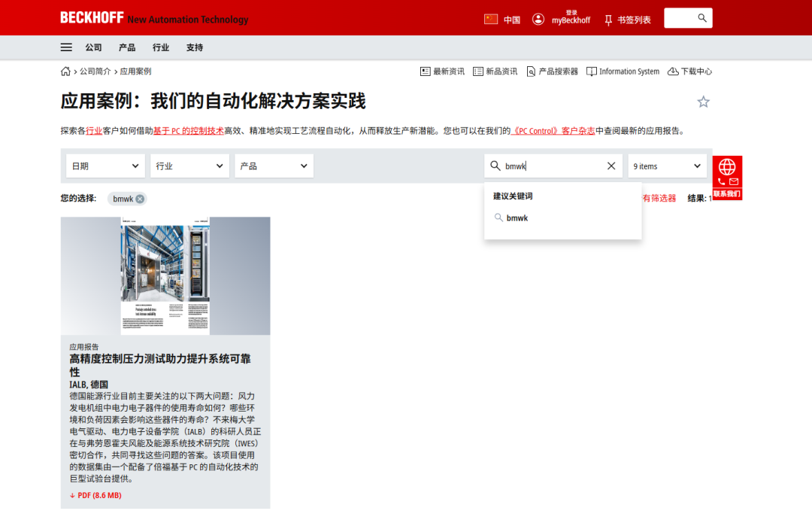Open myBeckhoff login user icon

[538, 19]
